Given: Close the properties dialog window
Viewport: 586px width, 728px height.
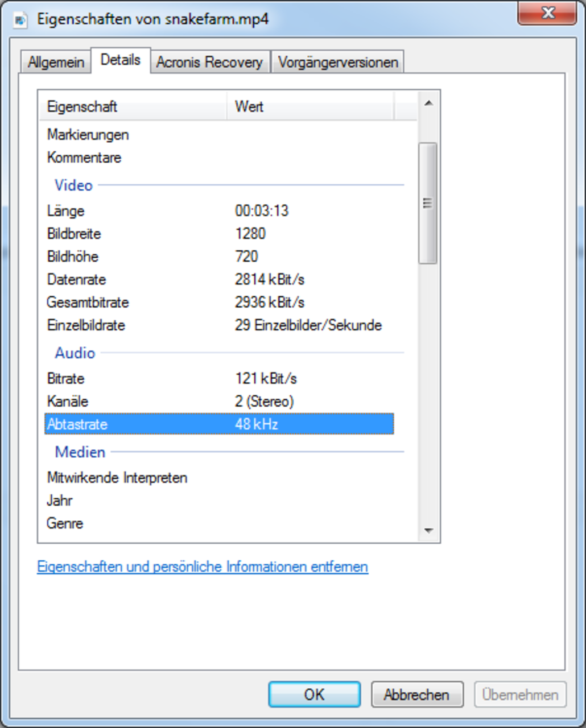Looking at the screenshot, I should (x=547, y=14).
